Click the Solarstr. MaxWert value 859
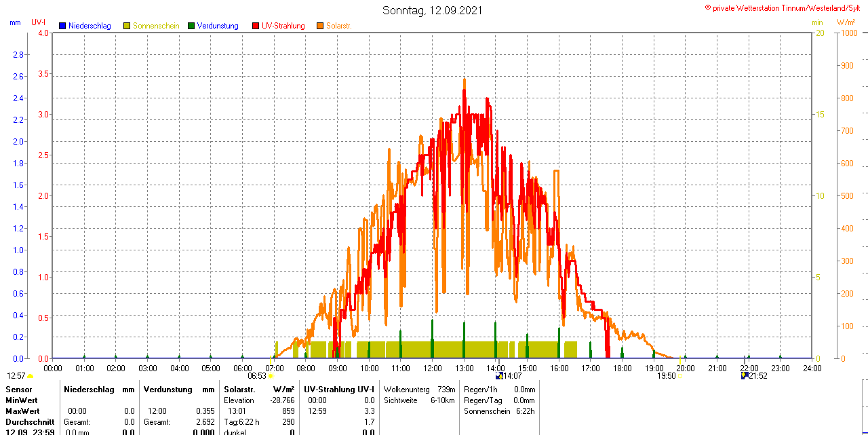This screenshot has width=868, height=435. tap(288, 411)
